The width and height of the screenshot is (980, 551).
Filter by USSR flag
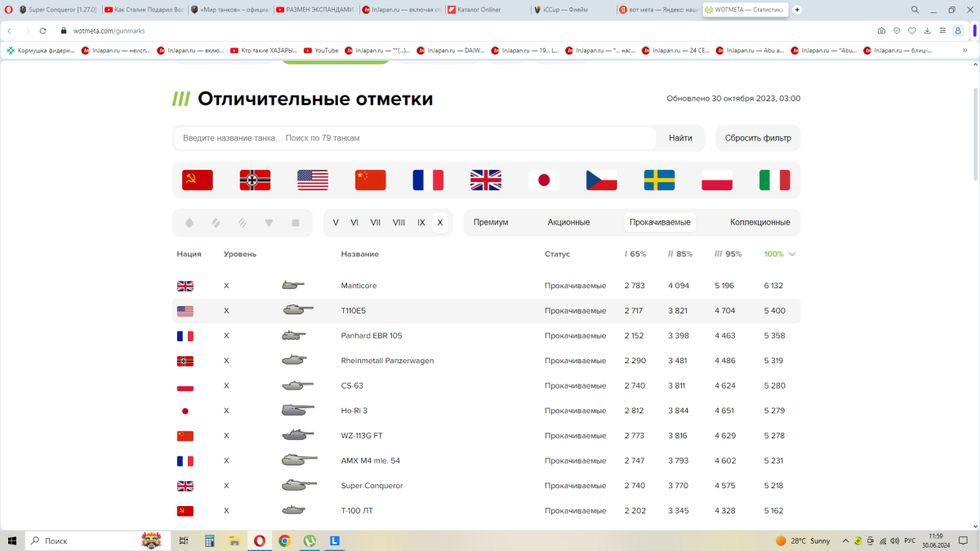(198, 180)
